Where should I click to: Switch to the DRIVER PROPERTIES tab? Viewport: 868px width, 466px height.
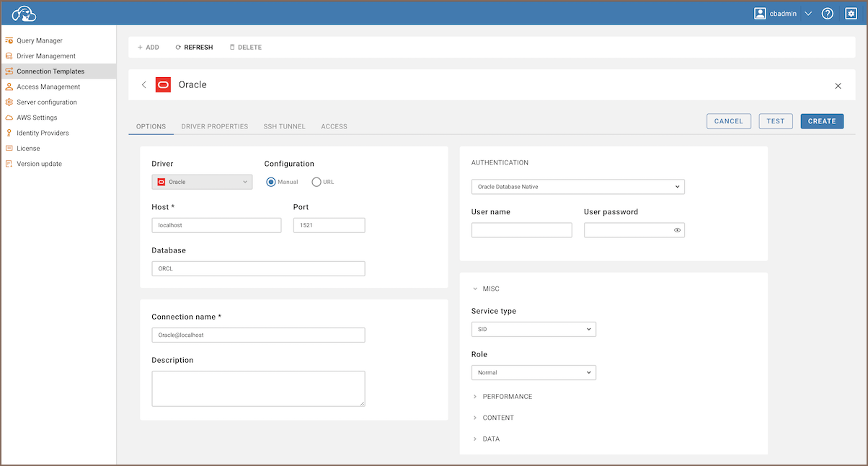pos(214,126)
